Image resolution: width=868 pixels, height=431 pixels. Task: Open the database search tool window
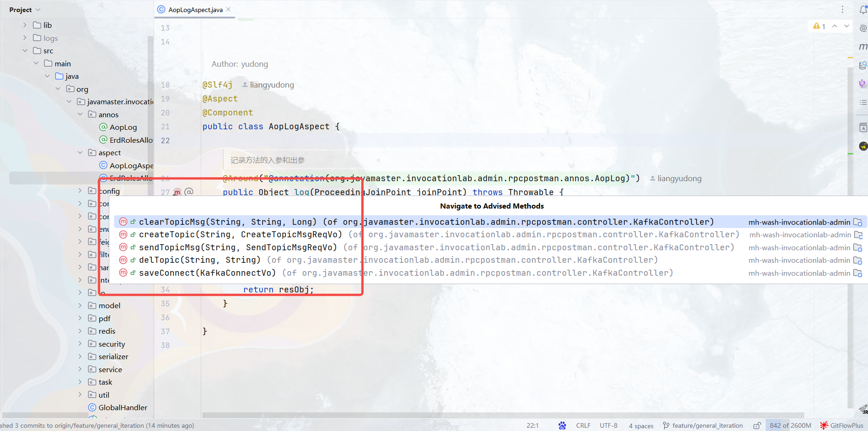pyautogui.click(x=862, y=65)
